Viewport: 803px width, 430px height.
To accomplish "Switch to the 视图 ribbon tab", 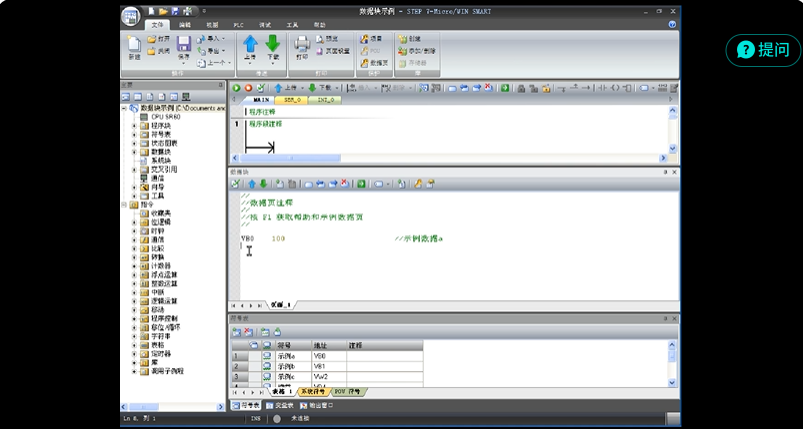I will click(213, 23).
